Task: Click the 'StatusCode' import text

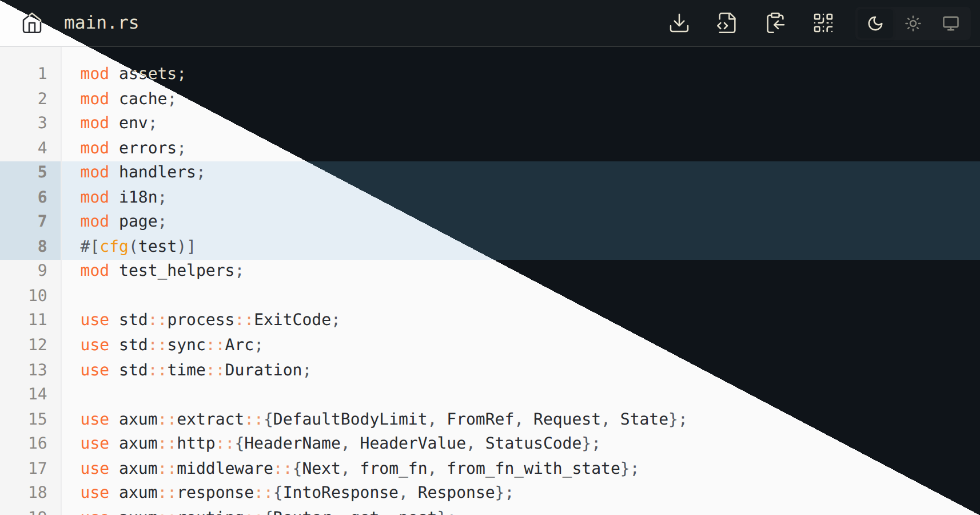Action: pyautogui.click(x=533, y=443)
